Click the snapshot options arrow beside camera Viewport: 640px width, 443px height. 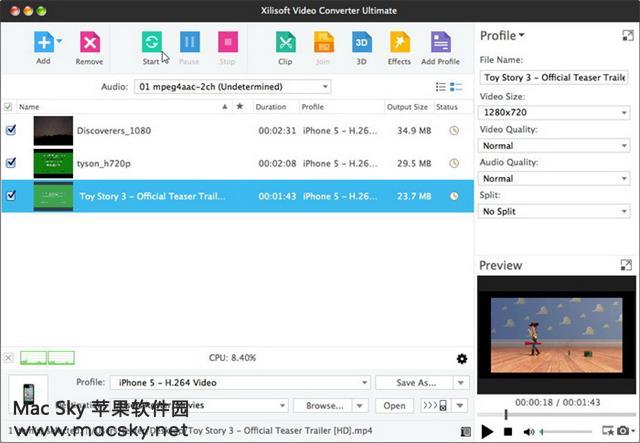coord(633,430)
